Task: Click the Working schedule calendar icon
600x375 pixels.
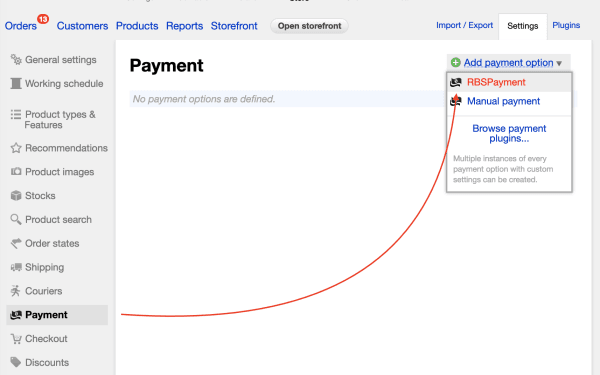Action: [16, 83]
